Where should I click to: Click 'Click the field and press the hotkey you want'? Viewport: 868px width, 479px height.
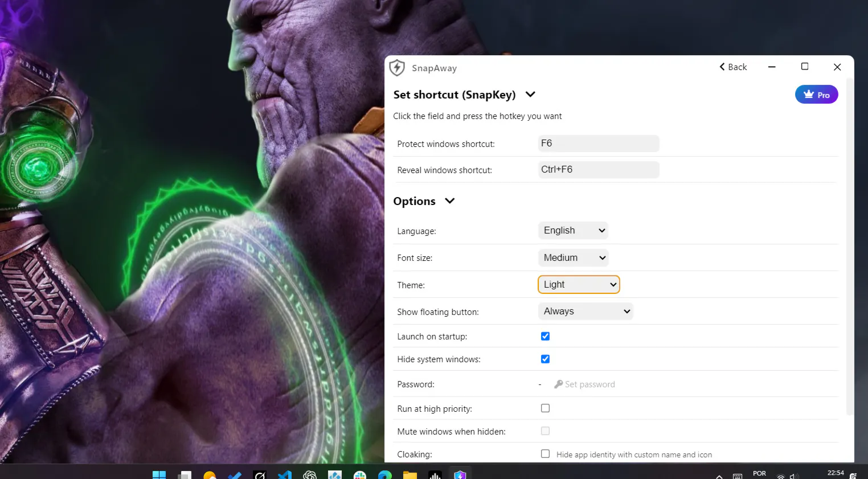[477, 116]
